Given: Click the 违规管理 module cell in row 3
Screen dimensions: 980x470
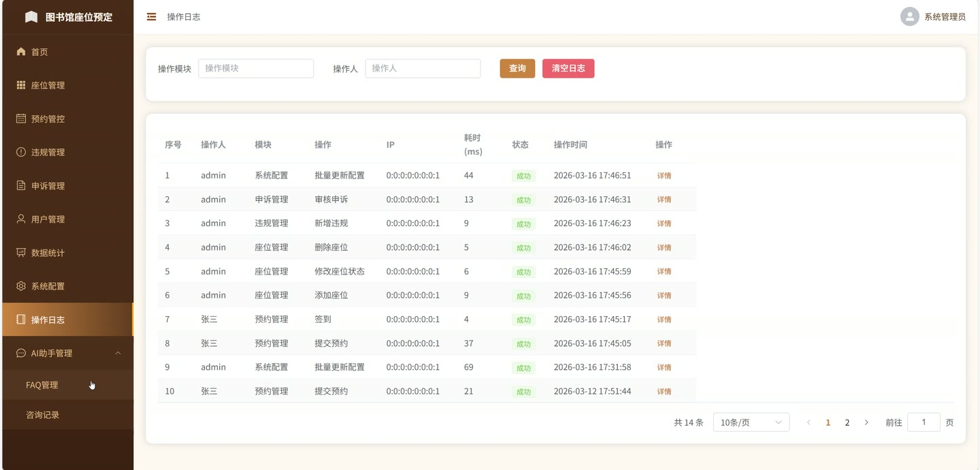Looking at the screenshot, I should (272, 223).
